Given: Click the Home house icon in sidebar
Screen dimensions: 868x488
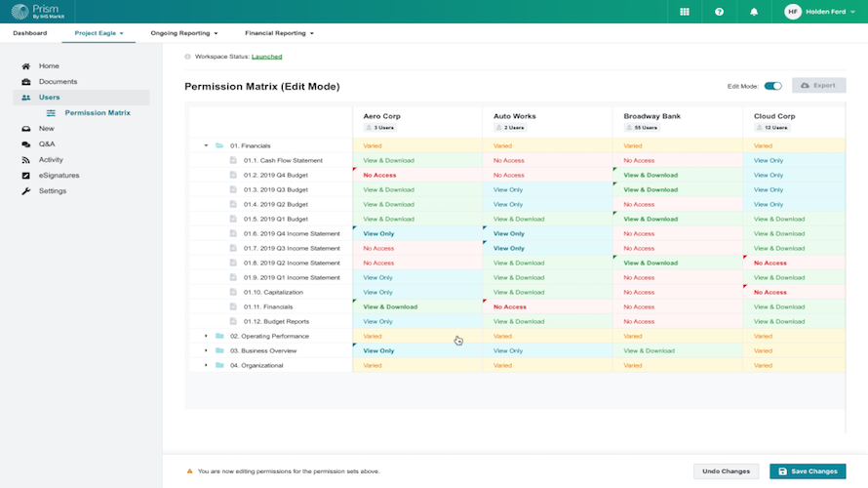Looking at the screenshot, I should click(26, 66).
